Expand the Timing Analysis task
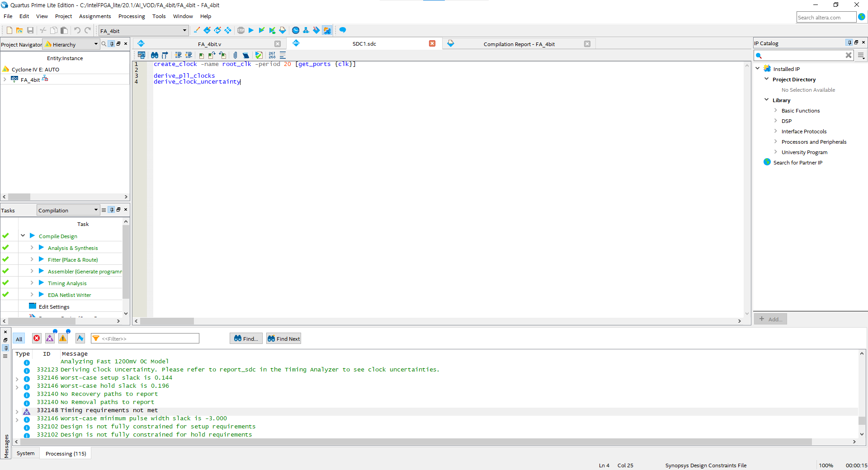The width and height of the screenshot is (868, 470). tap(32, 283)
